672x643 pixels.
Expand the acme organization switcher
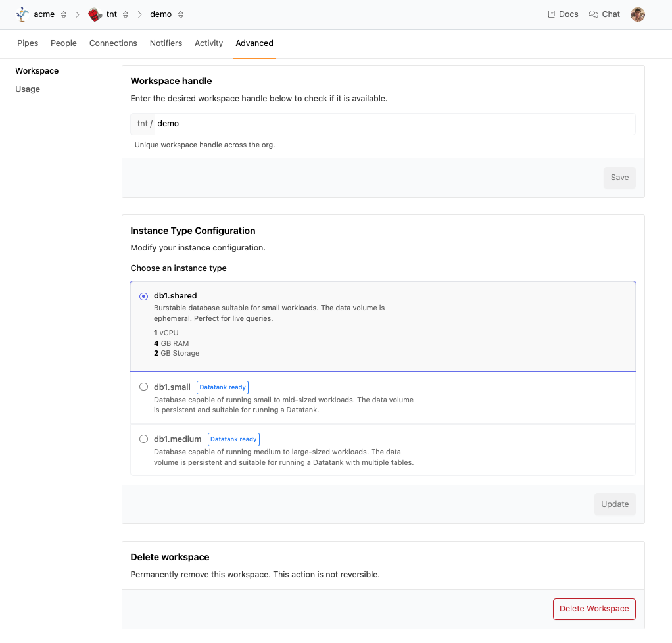tap(64, 14)
